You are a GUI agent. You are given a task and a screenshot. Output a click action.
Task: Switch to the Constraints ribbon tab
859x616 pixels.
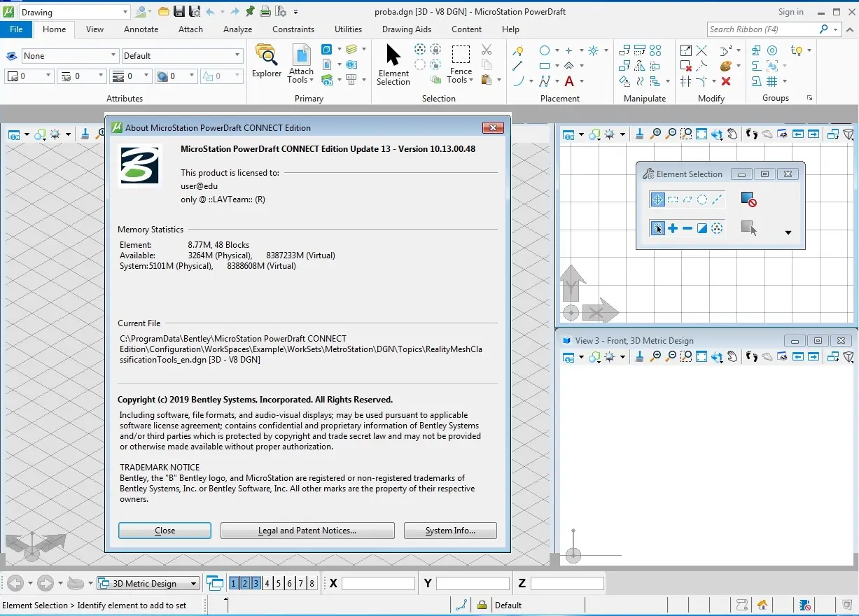point(293,29)
